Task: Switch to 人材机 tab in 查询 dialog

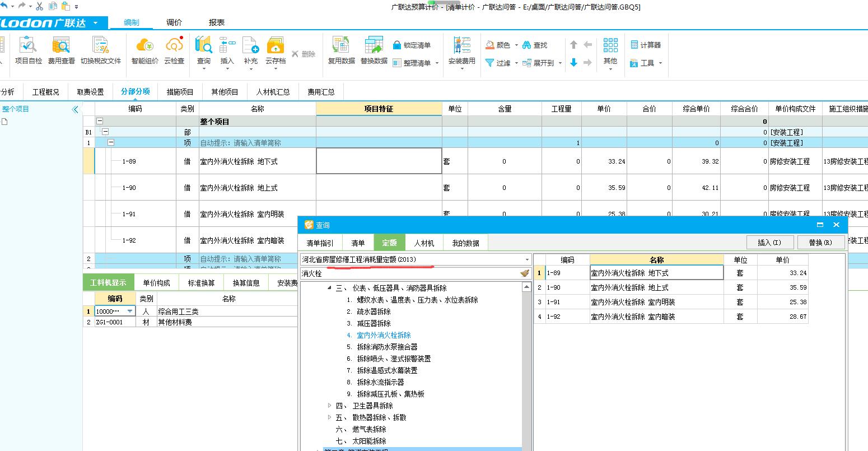Action: [424, 243]
